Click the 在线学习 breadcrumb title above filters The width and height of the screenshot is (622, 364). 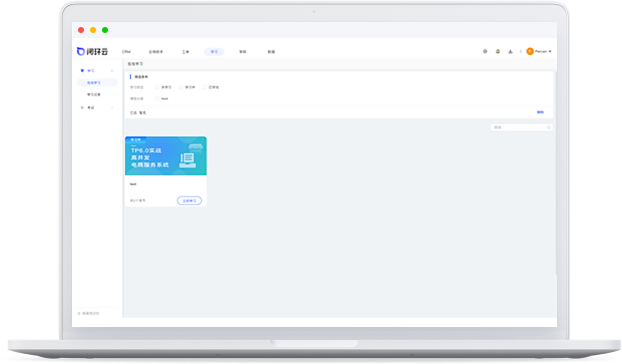[x=135, y=64]
